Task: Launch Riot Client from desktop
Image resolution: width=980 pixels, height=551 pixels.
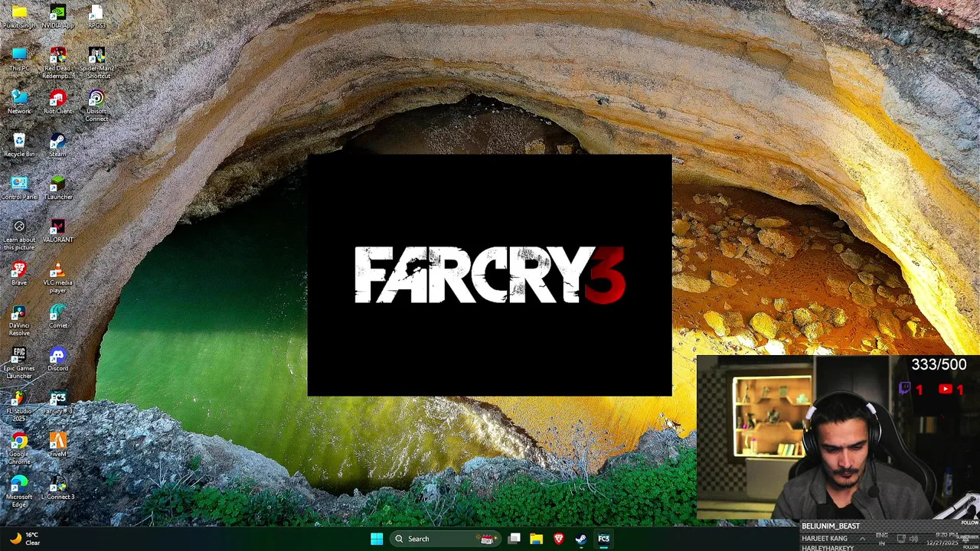Action: point(58,103)
